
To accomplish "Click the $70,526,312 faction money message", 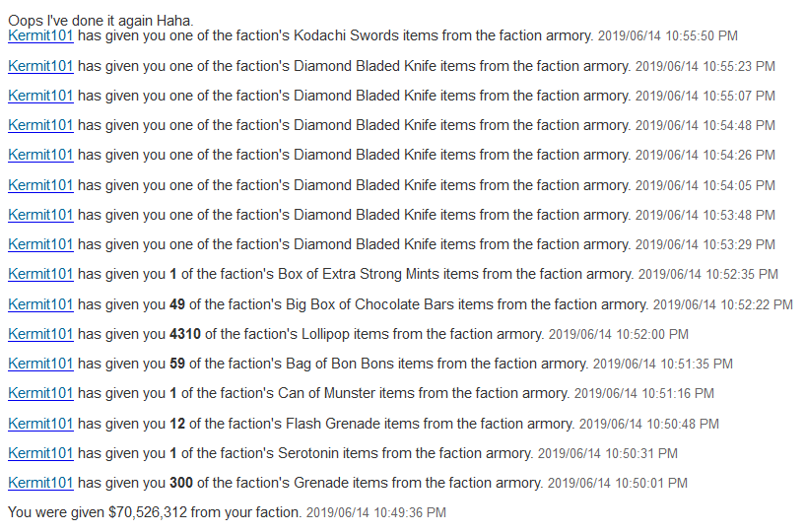I will (x=155, y=512).
